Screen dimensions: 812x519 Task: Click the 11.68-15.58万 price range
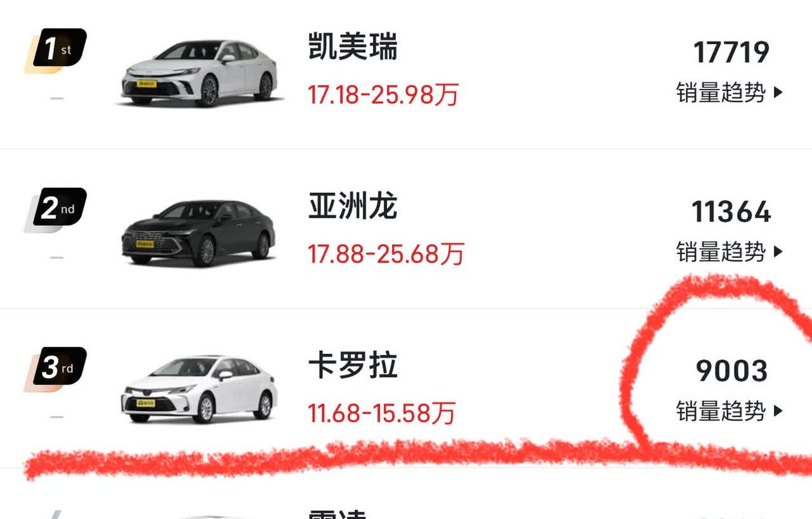click(x=382, y=414)
